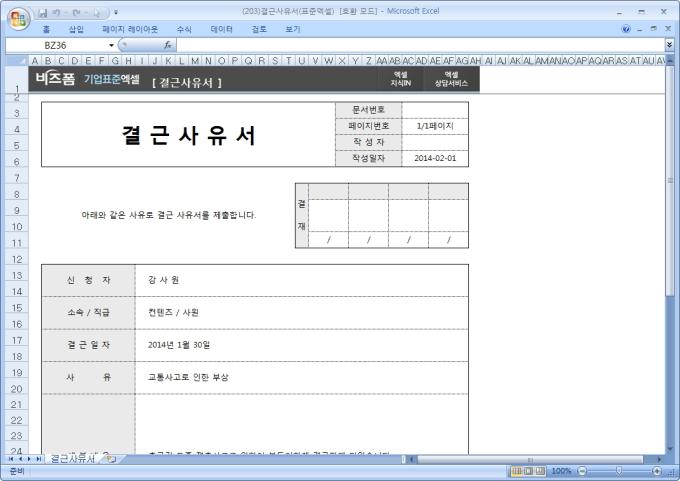680x481 pixels.
Task: Click the 교통사고로 인한 부상 cell
Action: (302, 378)
